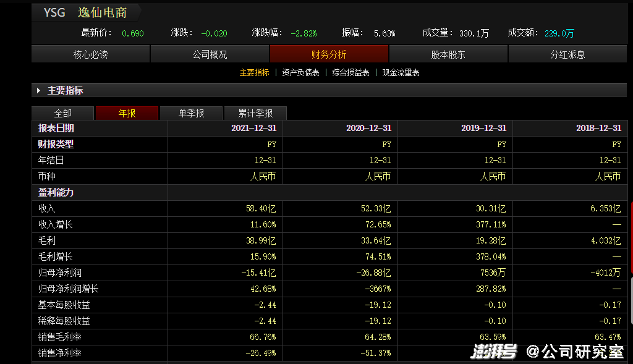
Task: Click the 振幅 value 5.63%
Action: click(384, 33)
